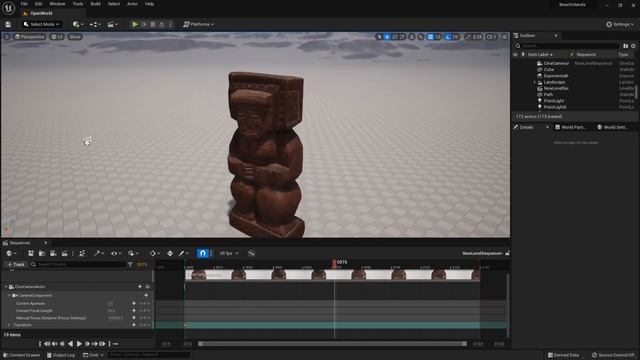
Task: Save the current level with disk icon
Action: point(8,24)
